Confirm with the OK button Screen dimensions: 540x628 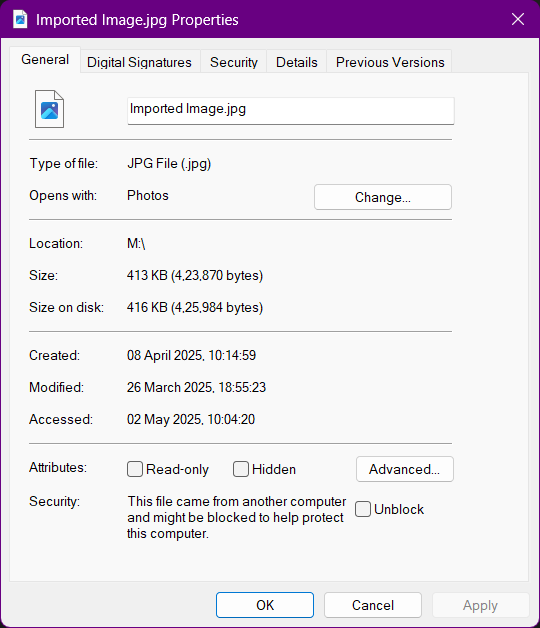click(265, 605)
